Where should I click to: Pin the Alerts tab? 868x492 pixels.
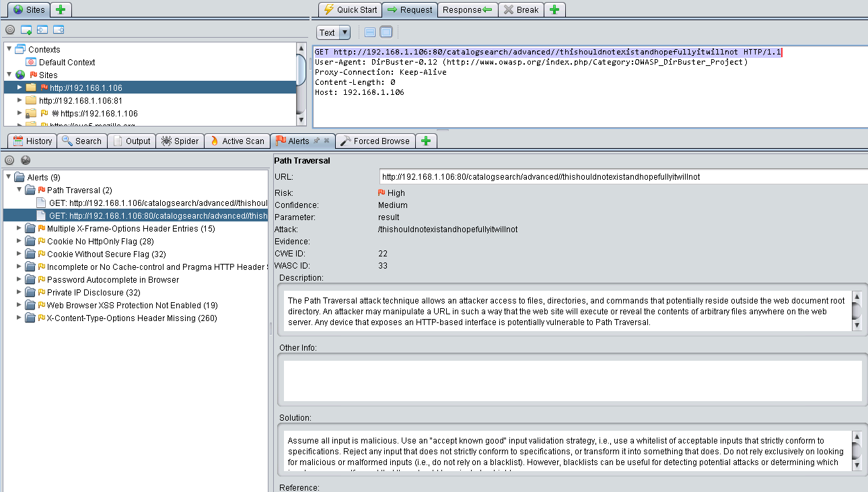tap(316, 141)
